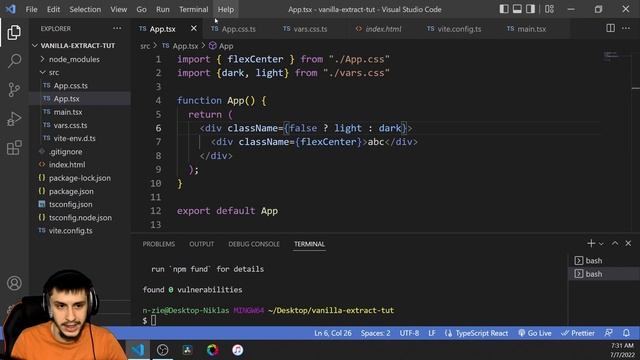Open the Run menu

162,9
